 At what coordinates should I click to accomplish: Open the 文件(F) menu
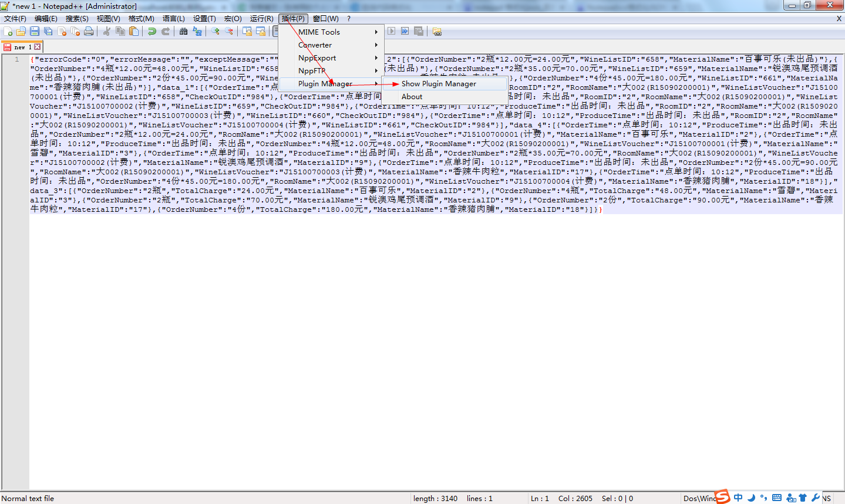coord(15,19)
